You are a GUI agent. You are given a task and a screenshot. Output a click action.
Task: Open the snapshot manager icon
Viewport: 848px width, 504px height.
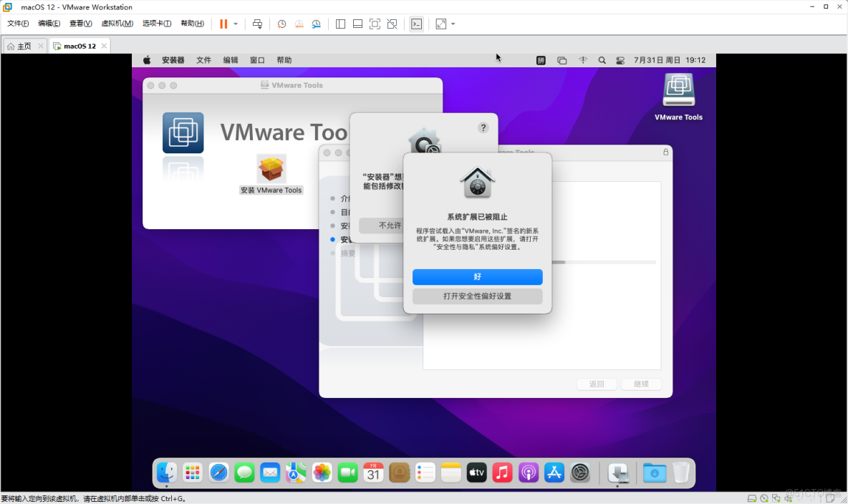[x=317, y=24]
